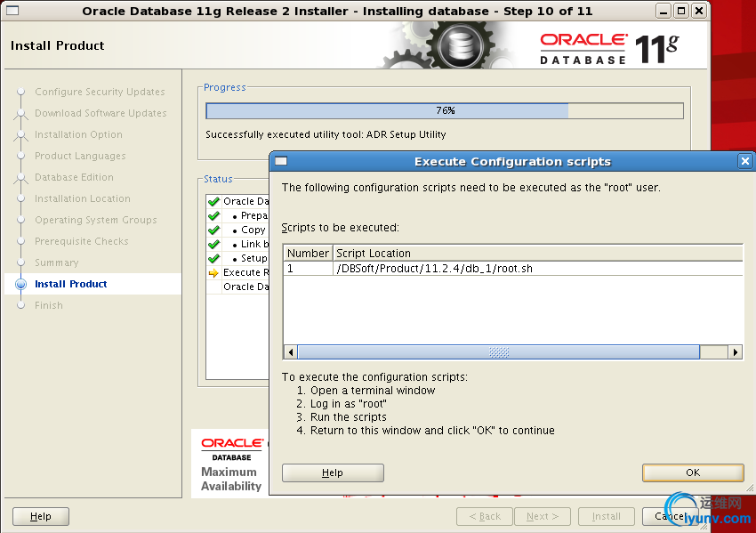Click the disabled Next button
The height and width of the screenshot is (533, 756).
[x=543, y=516]
